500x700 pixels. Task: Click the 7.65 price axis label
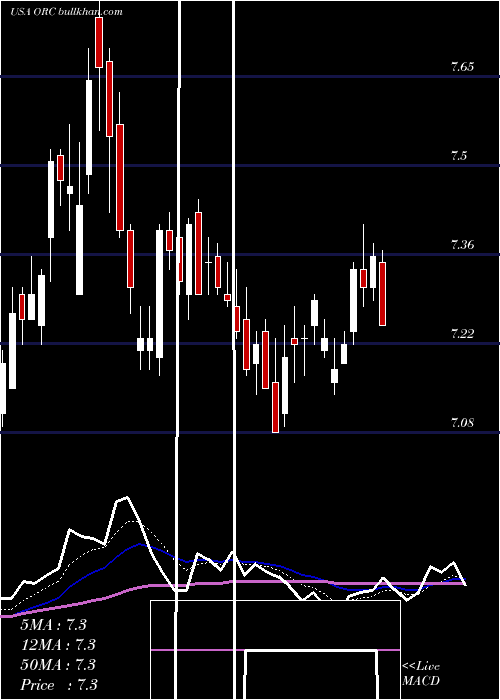coord(462,67)
